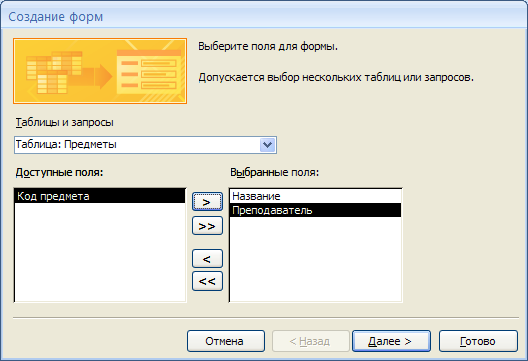
Task: Select Название in chosen fields list
Action: [x=316, y=196]
